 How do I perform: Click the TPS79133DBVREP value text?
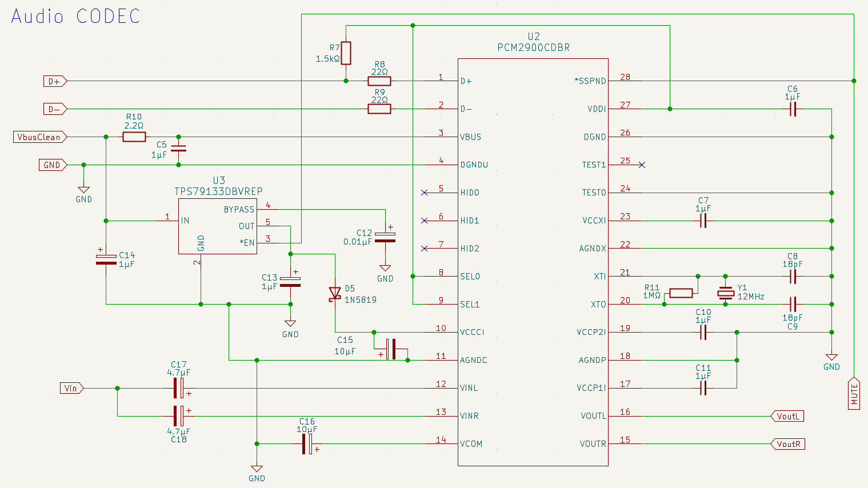219,191
